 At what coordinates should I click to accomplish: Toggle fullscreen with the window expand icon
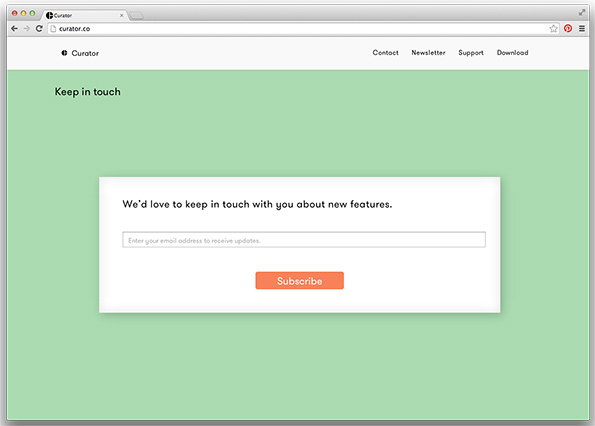582,13
